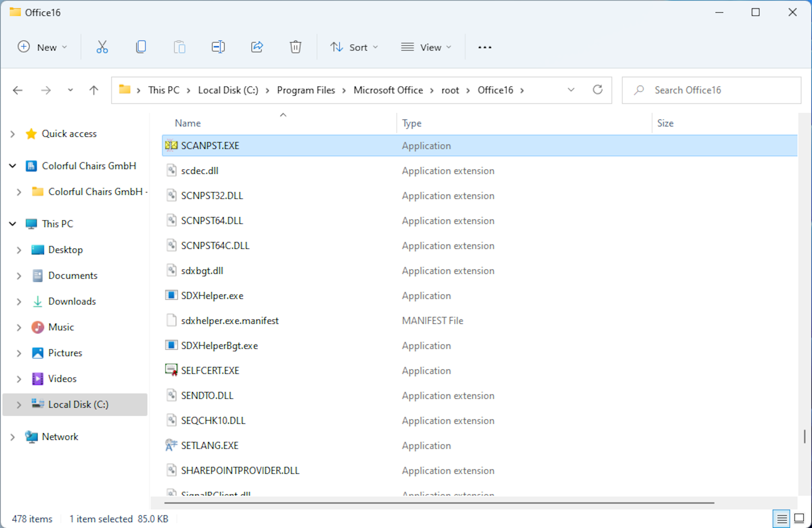Open the See more ellipsis menu
This screenshot has height=528, width=812.
[x=485, y=47]
